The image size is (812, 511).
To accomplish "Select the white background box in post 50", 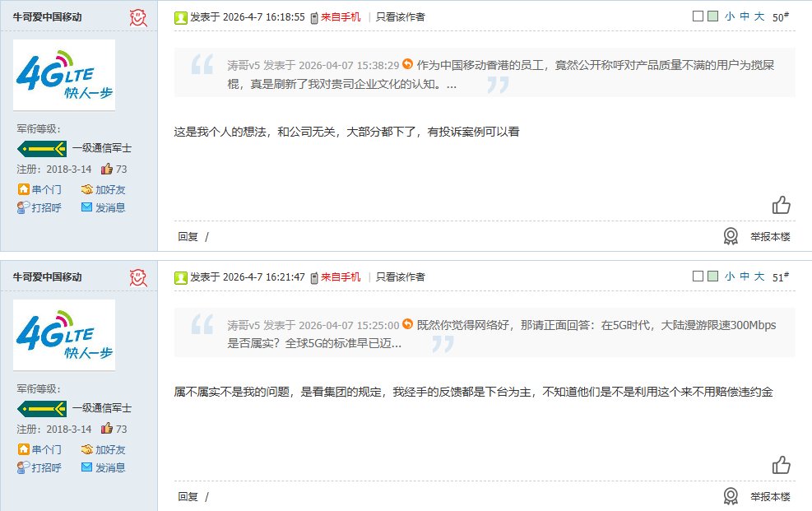I will tap(698, 16).
